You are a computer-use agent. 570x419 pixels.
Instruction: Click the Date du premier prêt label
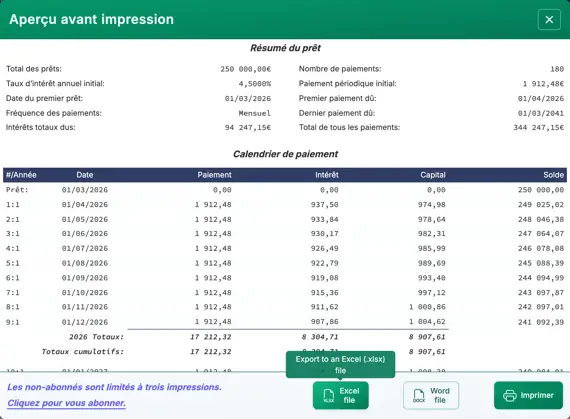[44, 98]
